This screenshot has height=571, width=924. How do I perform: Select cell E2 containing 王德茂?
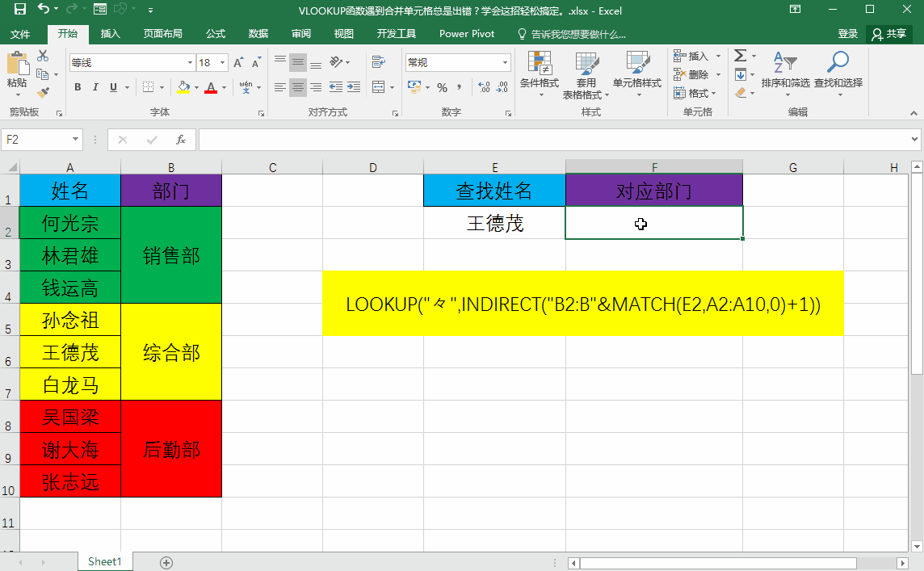click(494, 223)
